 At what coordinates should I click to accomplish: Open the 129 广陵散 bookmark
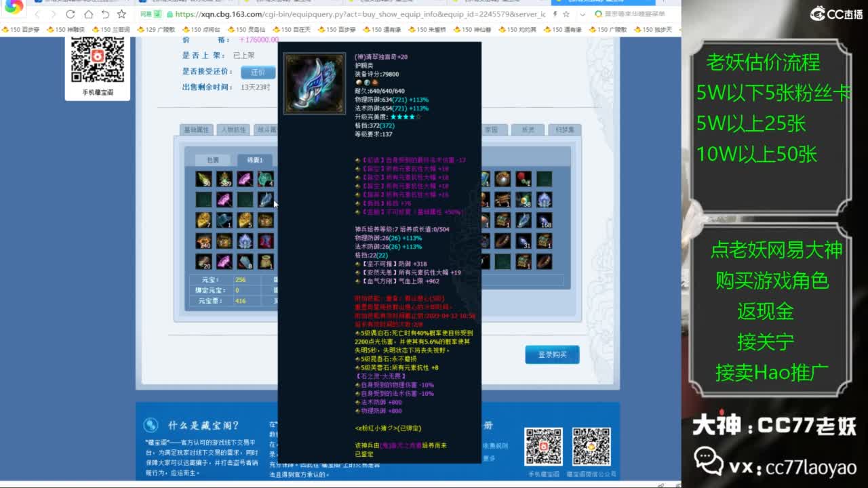pos(156,30)
